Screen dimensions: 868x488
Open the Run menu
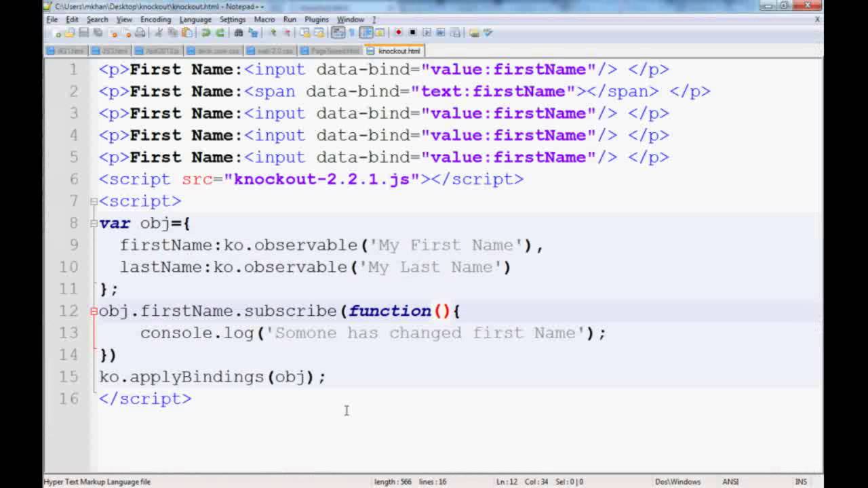290,19
